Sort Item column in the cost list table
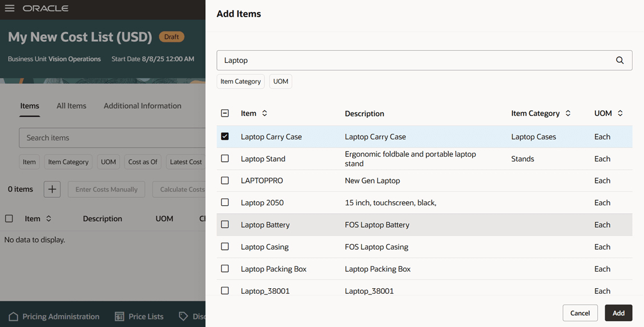Viewport: 644px width, 327px height. (49, 219)
